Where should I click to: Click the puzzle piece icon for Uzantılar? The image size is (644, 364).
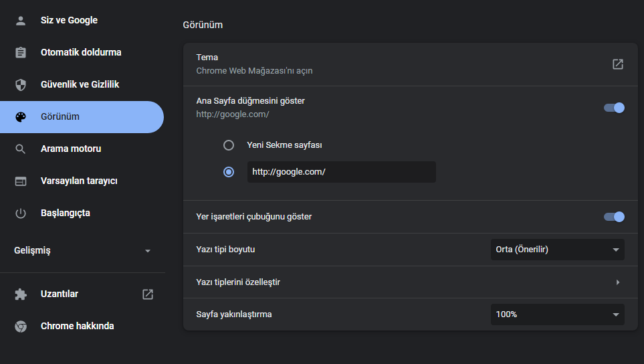pyautogui.click(x=21, y=294)
